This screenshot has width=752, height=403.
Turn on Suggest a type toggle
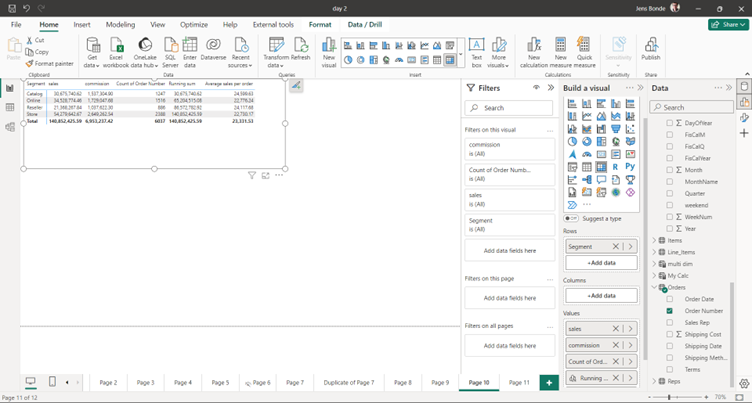point(571,218)
